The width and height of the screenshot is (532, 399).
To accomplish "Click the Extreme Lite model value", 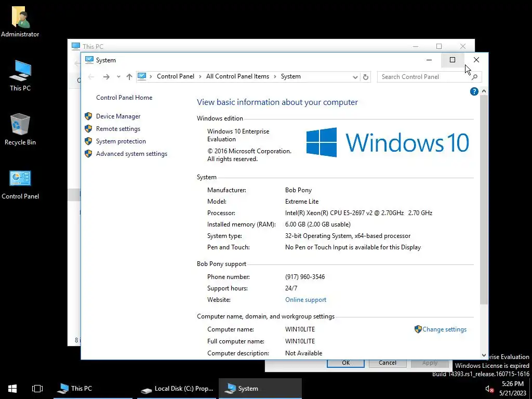I will (x=302, y=202).
